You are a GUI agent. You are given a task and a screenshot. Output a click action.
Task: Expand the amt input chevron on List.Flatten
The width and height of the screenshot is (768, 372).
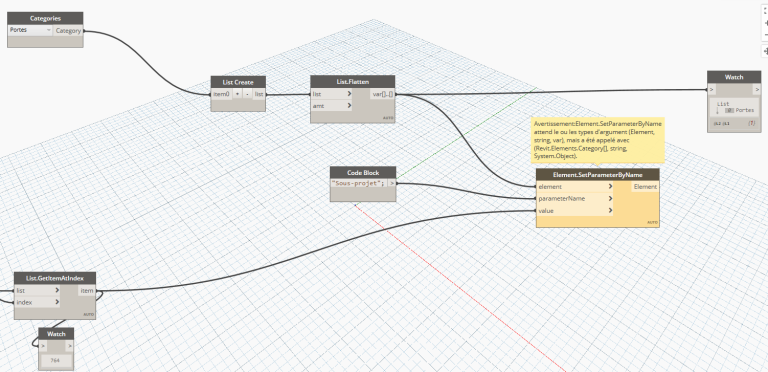tap(349, 105)
